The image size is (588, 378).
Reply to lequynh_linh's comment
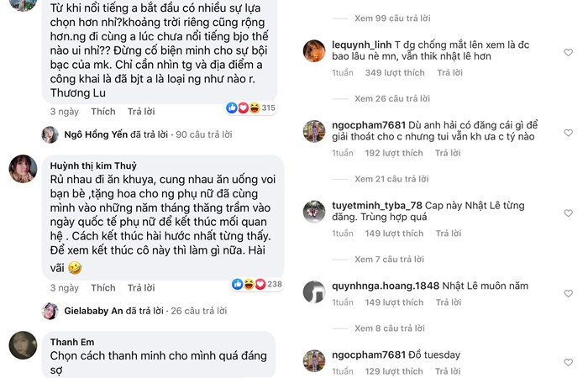point(445,73)
